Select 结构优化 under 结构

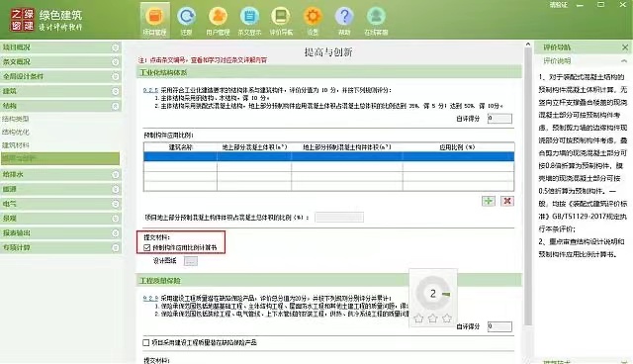click(x=16, y=132)
